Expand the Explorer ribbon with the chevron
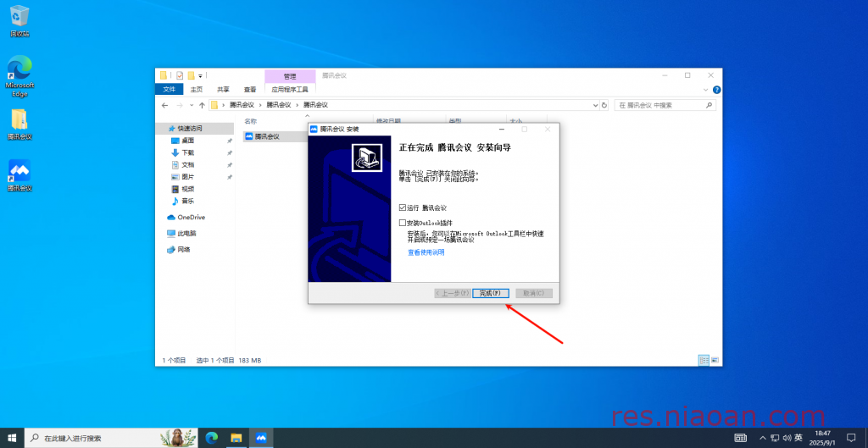This screenshot has width=868, height=448. pos(706,90)
